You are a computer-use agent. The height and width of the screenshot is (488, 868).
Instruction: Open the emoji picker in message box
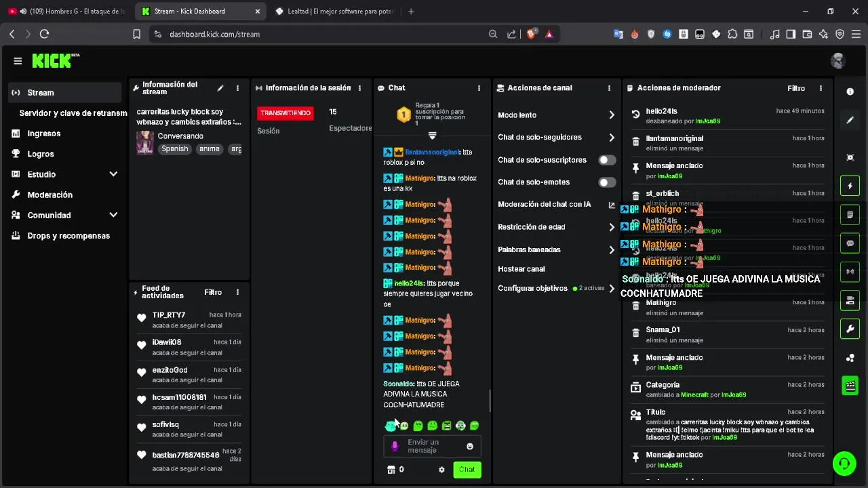(470, 447)
